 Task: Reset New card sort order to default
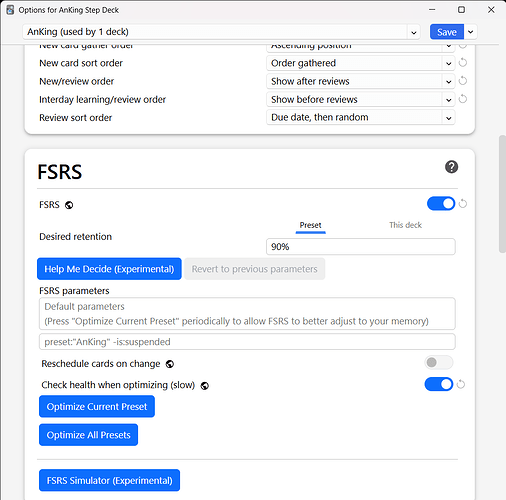coord(463,63)
